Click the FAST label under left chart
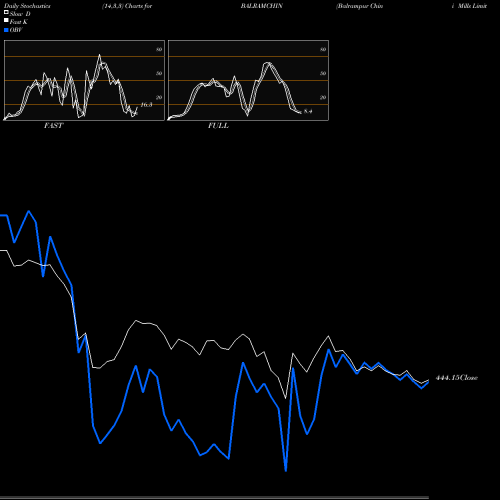This screenshot has width=500, height=500. [53, 126]
